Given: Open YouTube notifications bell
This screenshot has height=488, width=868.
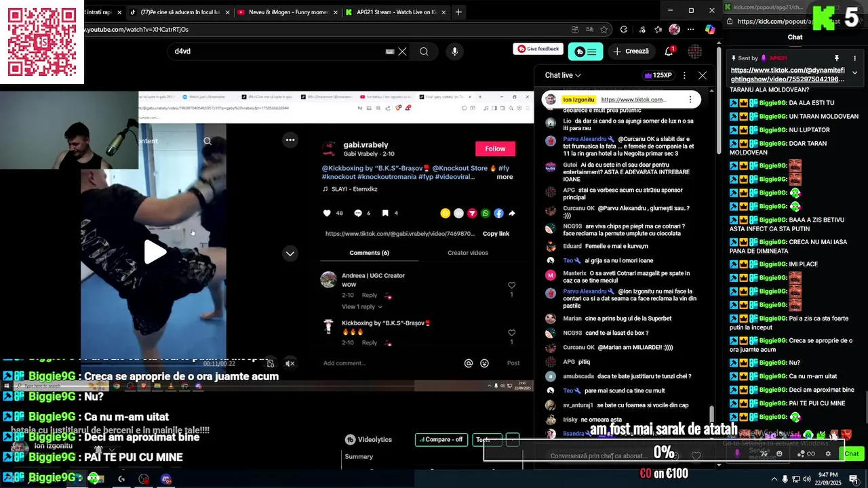Looking at the screenshot, I should pos(669,51).
